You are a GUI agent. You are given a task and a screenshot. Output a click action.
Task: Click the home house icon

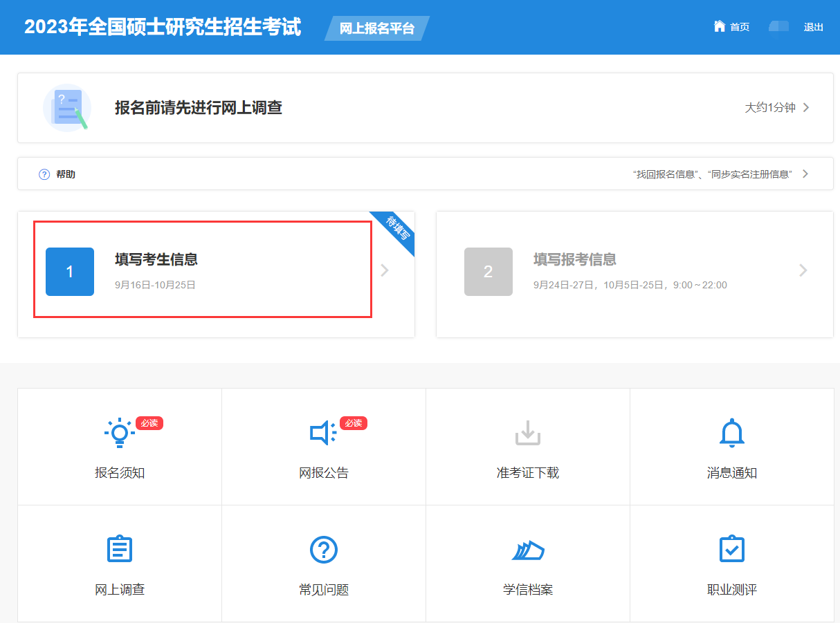coord(720,26)
